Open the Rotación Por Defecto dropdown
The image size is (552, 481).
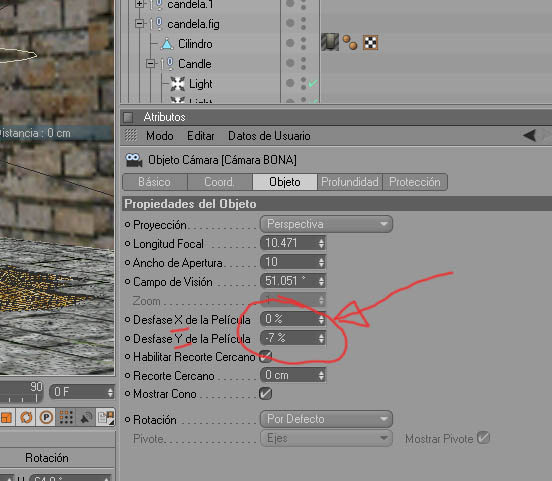326,419
